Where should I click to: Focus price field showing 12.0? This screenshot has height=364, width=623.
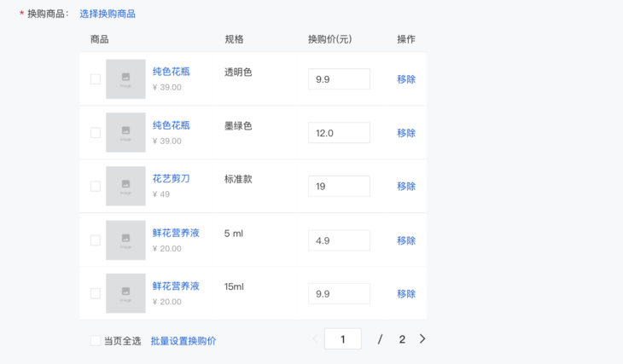[x=339, y=133]
